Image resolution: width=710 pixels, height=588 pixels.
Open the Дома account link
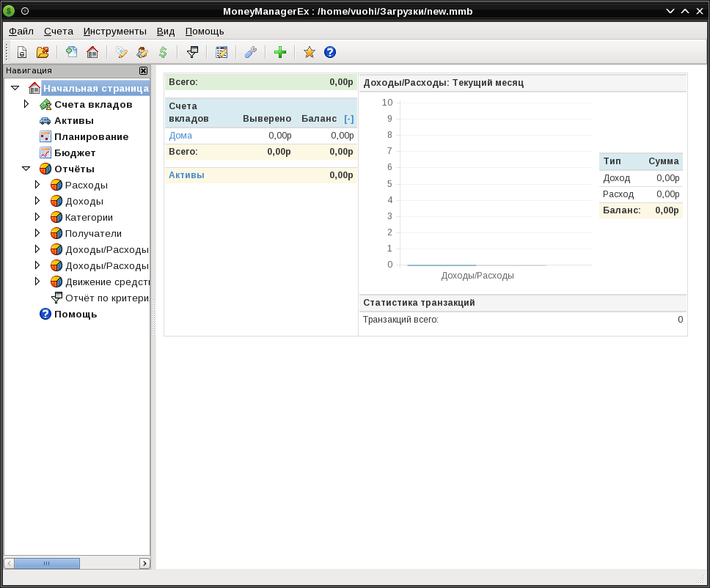click(180, 136)
